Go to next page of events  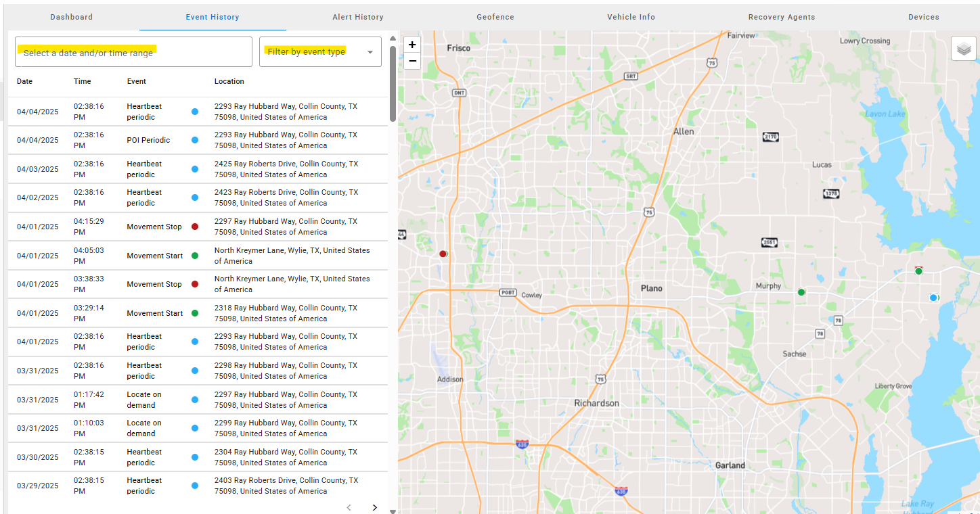point(375,507)
